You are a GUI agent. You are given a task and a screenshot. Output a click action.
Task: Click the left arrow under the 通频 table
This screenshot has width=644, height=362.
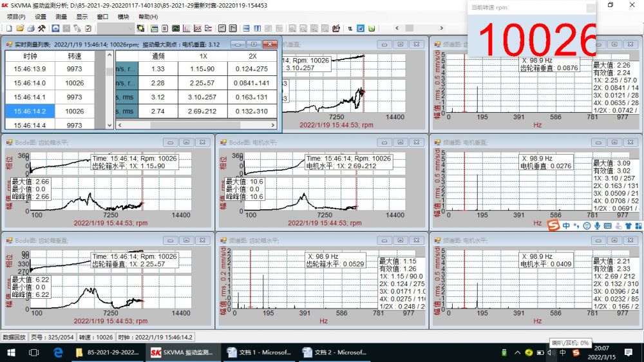pos(120,125)
